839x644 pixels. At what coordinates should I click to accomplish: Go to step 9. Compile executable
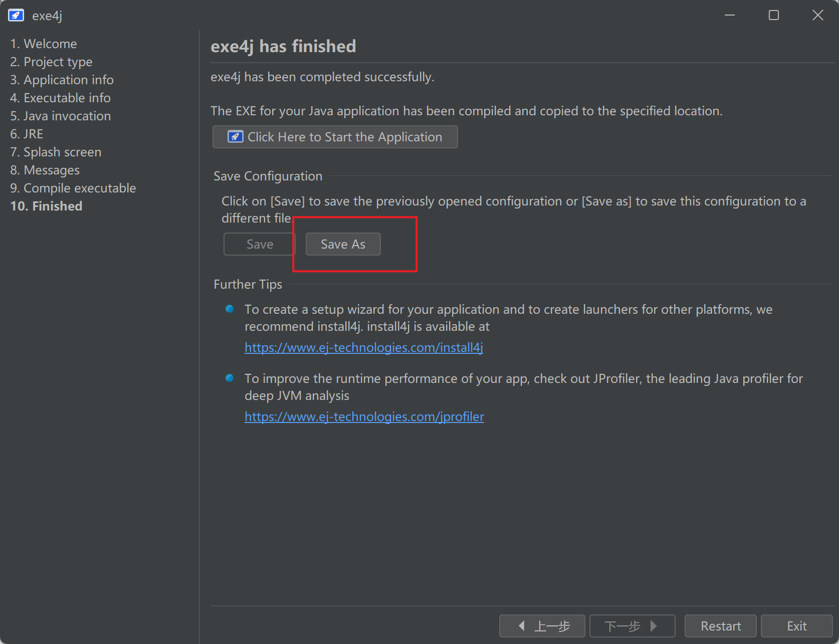point(73,188)
